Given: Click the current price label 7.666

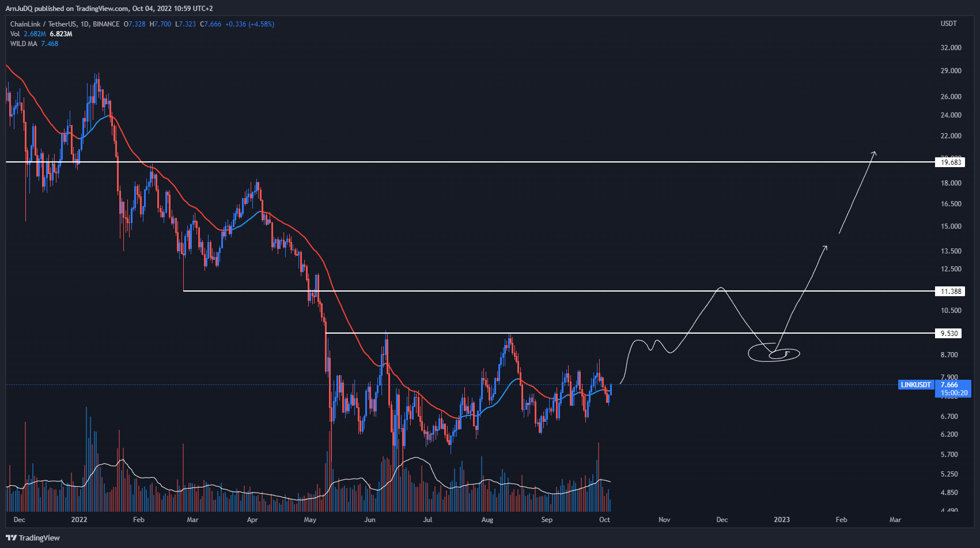Looking at the screenshot, I should click(x=949, y=385).
